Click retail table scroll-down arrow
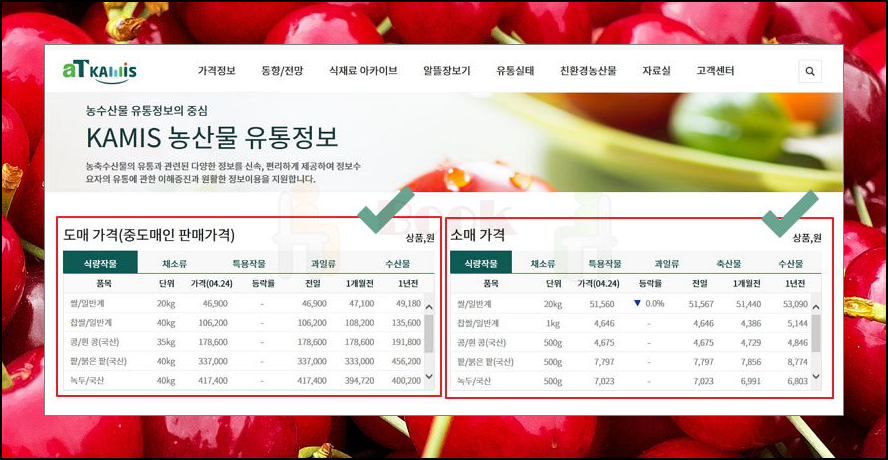 coord(816,376)
